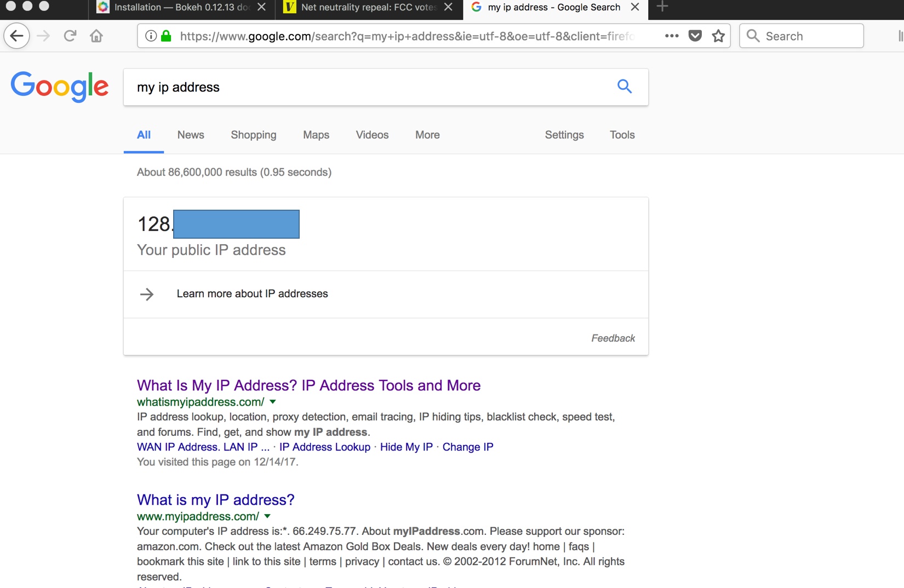
Task: Go to the browser Home page
Action: click(96, 36)
